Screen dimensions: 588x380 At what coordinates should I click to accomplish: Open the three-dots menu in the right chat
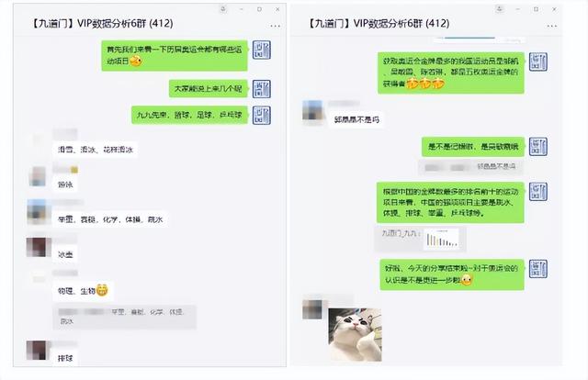pyautogui.click(x=551, y=26)
